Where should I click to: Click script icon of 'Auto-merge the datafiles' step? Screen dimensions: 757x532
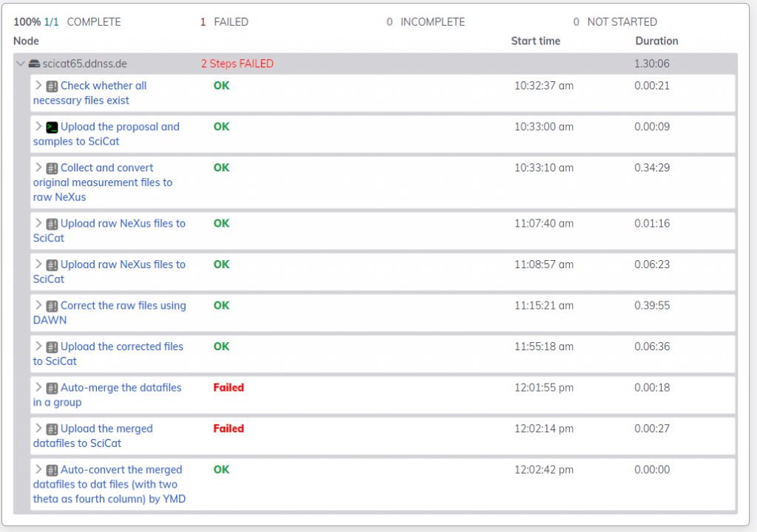pos(52,388)
